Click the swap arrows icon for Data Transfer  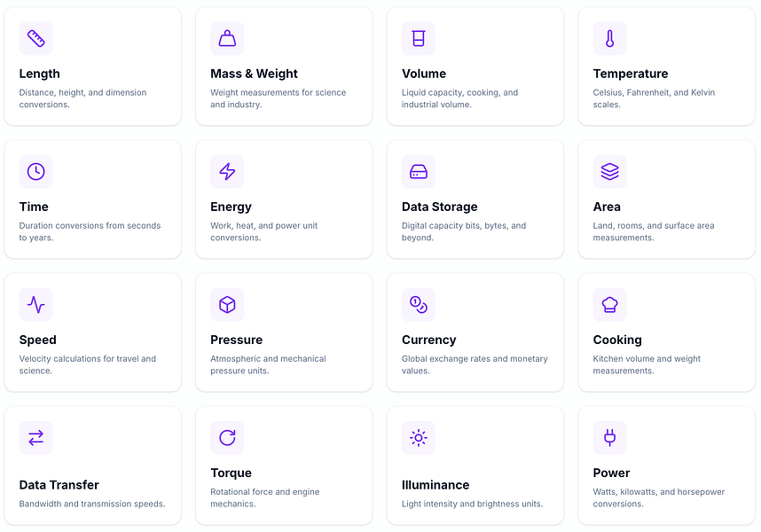[35, 437]
